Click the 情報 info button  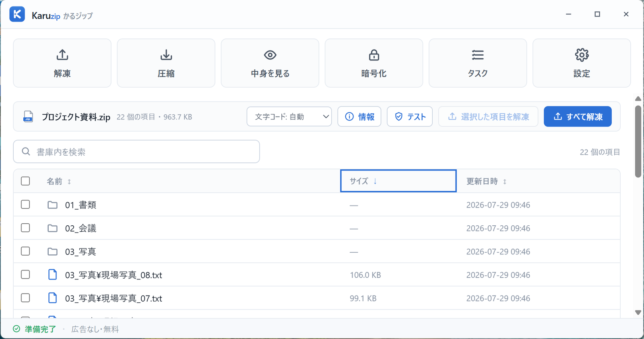(359, 116)
